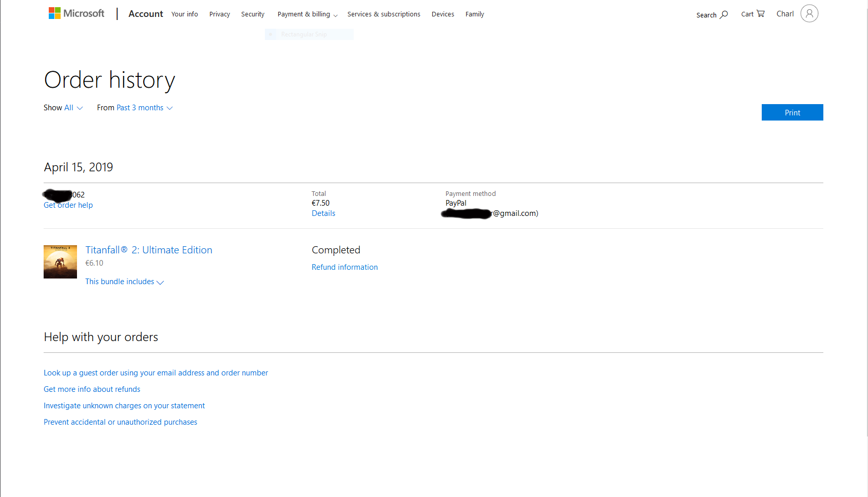Open the Titanfall 2 cover thumbnail
Viewport: 868px width, 497px height.
click(60, 262)
